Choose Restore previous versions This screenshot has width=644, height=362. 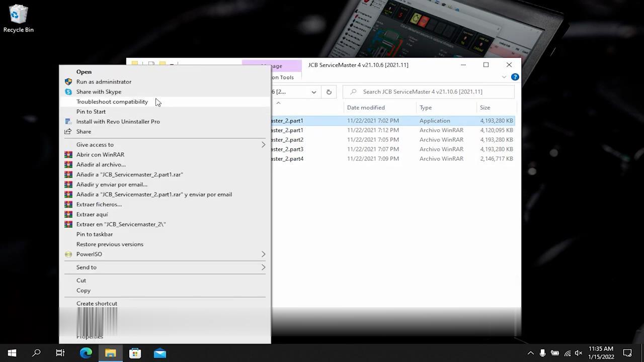point(110,244)
